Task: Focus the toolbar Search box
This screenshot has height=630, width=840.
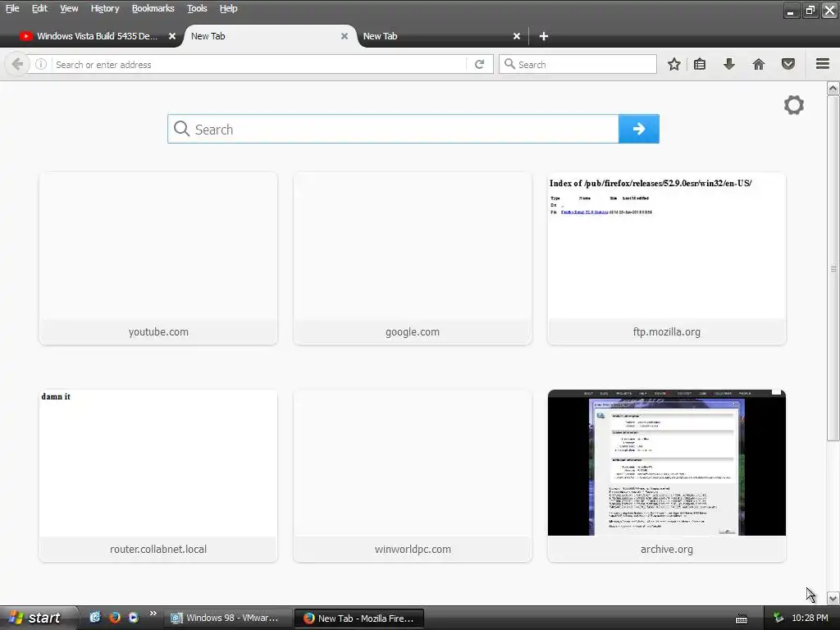Action: coord(577,64)
